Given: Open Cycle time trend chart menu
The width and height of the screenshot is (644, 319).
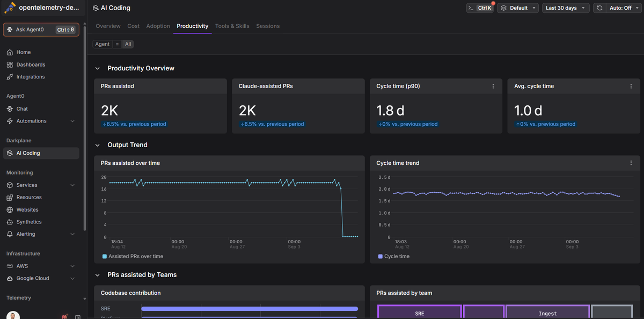Looking at the screenshot, I should 631,163.
